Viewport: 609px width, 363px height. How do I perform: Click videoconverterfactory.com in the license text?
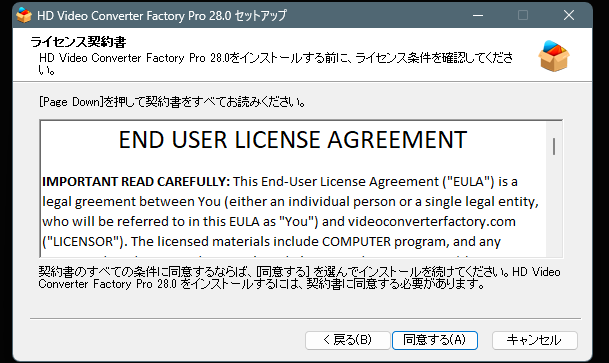(x=432, y=222)
